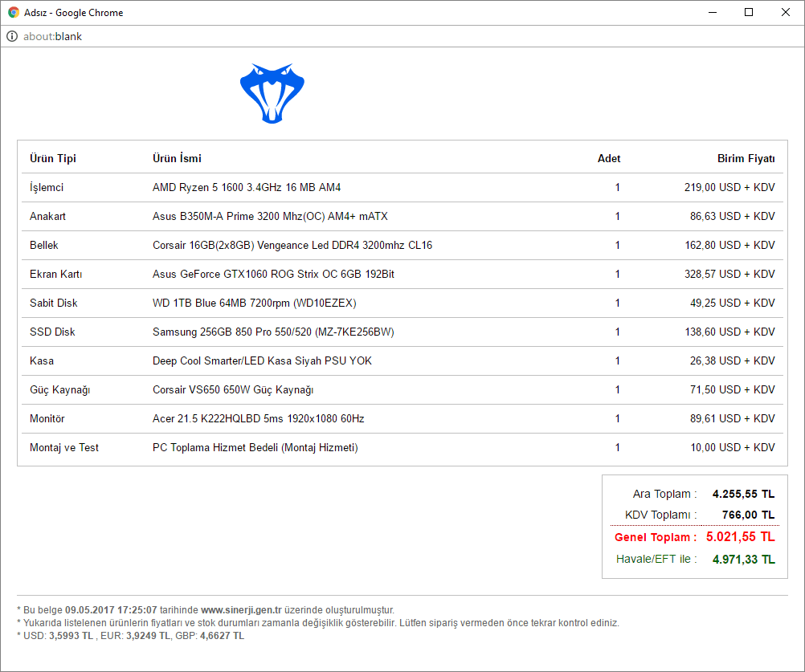Screen dimensions: 805x672
Task: Select the Anakart row label
Action: pos(47,216)
